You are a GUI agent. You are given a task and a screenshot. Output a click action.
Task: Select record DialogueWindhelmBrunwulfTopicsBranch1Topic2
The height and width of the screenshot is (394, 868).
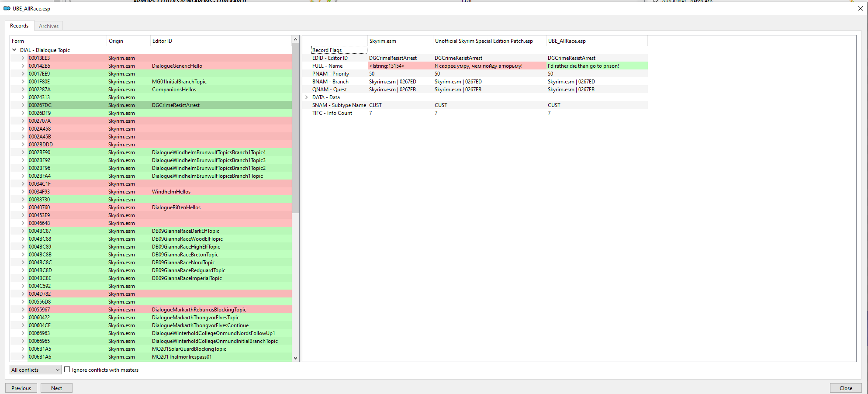click(159, 168)
